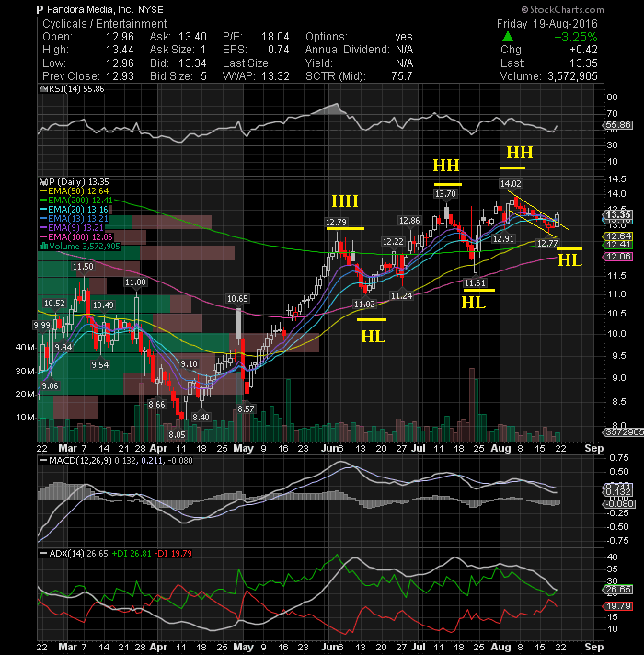Click the 8.66 price label
This screenshot has height=655, width=644.
point(156,405)
